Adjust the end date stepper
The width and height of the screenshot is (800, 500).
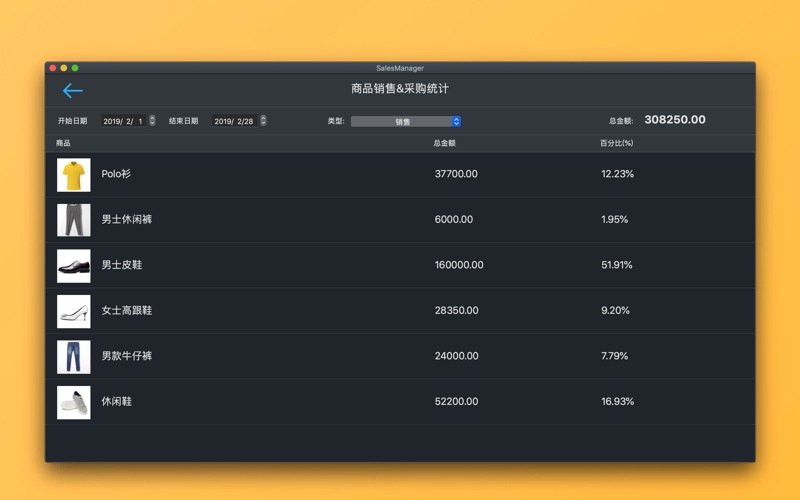pyautogui.click(x=263, y=120)
